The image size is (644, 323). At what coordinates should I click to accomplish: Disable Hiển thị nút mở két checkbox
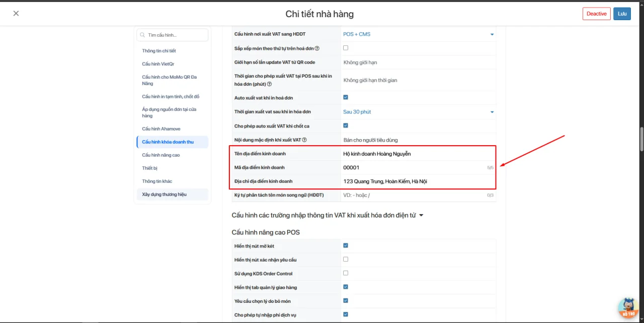coord(346,246)
